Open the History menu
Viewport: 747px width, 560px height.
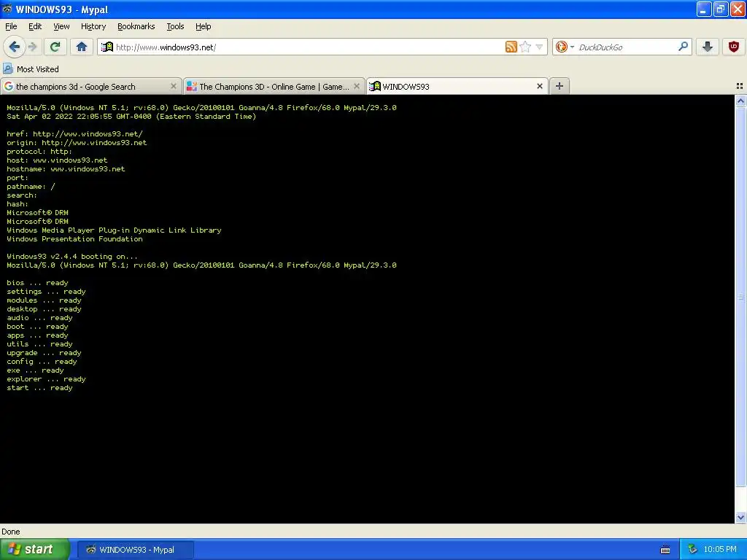[93, 26]
